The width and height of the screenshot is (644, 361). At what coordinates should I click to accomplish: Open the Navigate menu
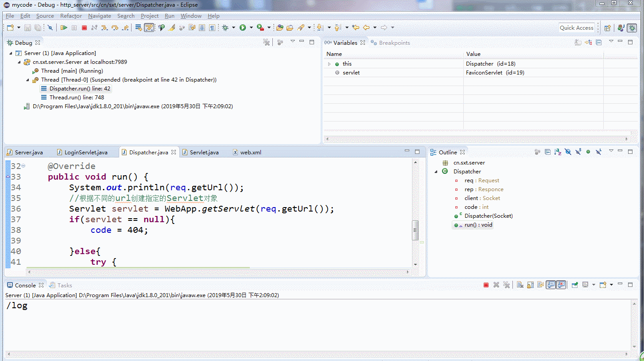click(x=100, y=16)
